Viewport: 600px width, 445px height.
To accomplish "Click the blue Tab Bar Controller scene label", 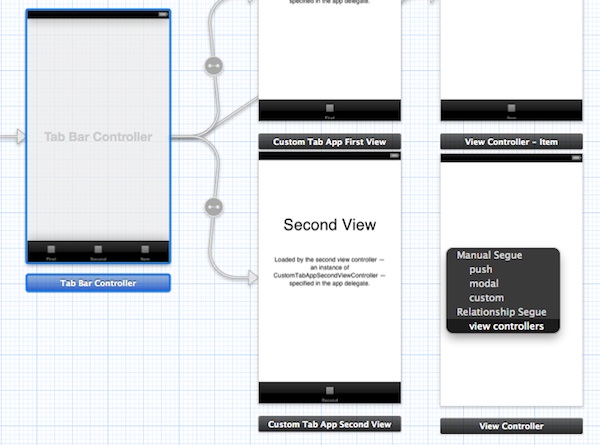I will point(98,283).
